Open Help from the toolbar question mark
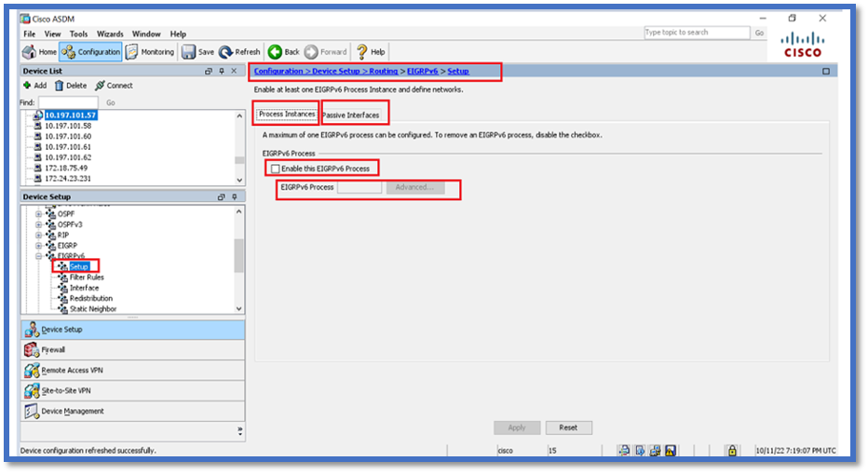 click(x=371, y=52)
